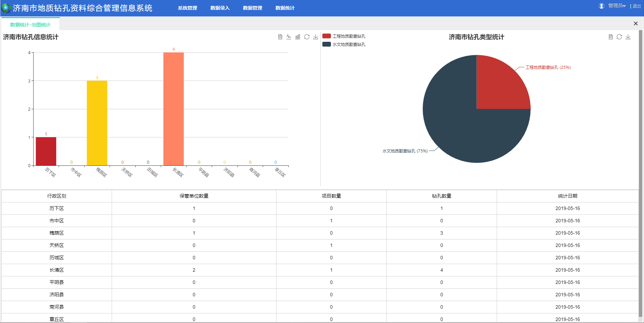Click the 退出 logout link

coord(636,6)
